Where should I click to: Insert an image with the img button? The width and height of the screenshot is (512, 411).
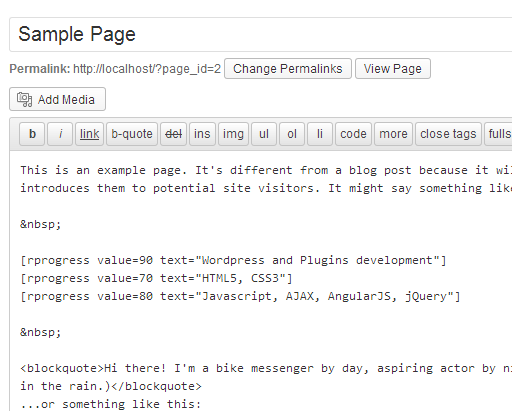pyautogui.click(x=233, y=134)
